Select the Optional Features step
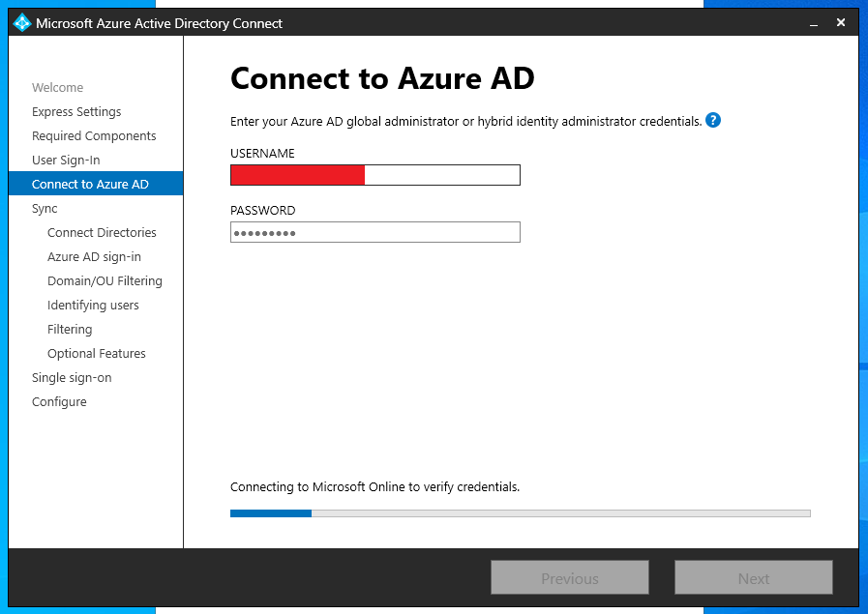The height and width of the screenshot is (614, 868). [97, 354]
